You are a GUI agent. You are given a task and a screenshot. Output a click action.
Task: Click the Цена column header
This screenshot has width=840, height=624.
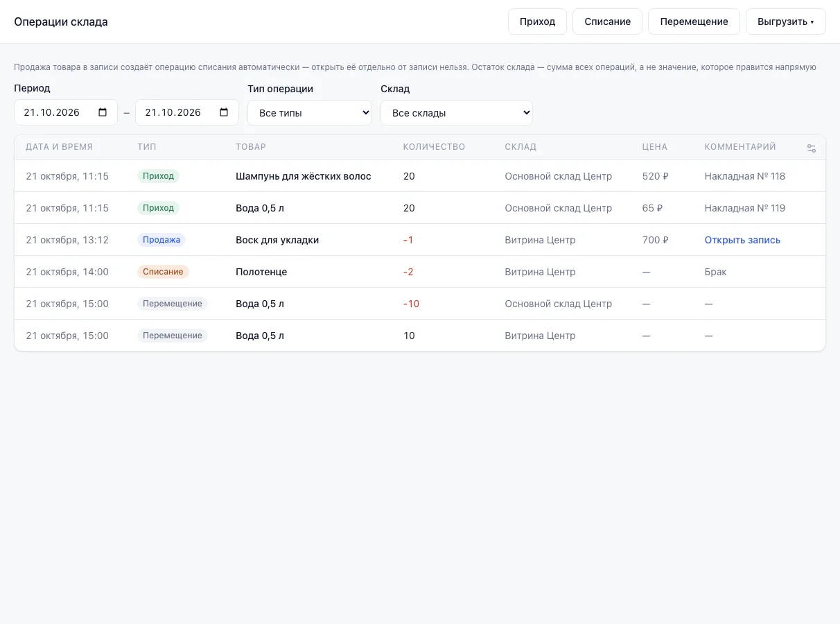655,147
